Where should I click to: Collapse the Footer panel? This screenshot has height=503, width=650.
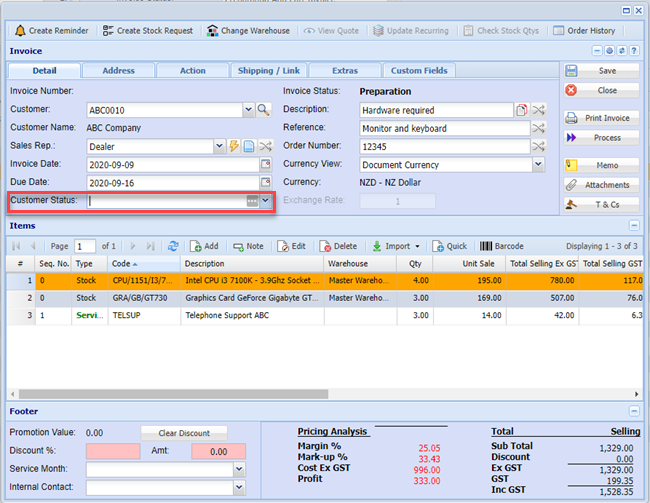tap(635, 411)
